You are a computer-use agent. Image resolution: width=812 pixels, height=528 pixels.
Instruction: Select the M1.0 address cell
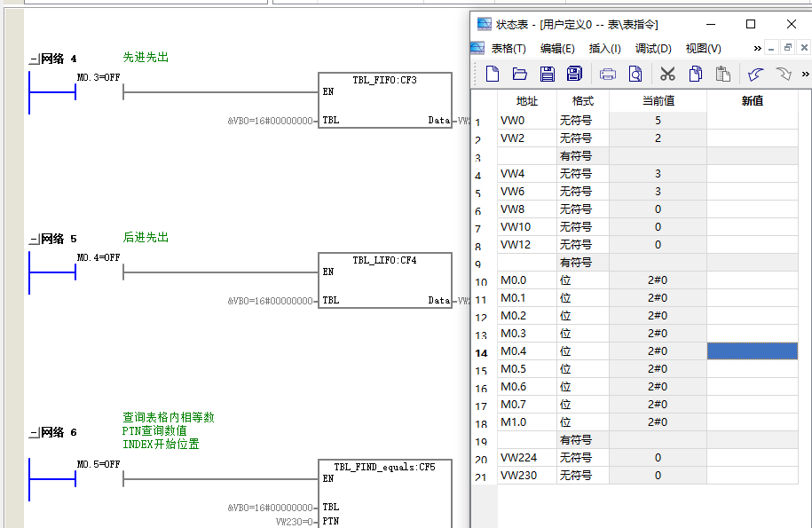pyautogui.click(x=527, y=422)
